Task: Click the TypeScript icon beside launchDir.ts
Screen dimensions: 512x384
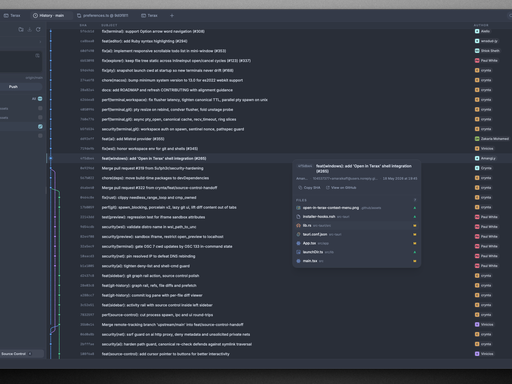Action: click(x=298, y=252)
